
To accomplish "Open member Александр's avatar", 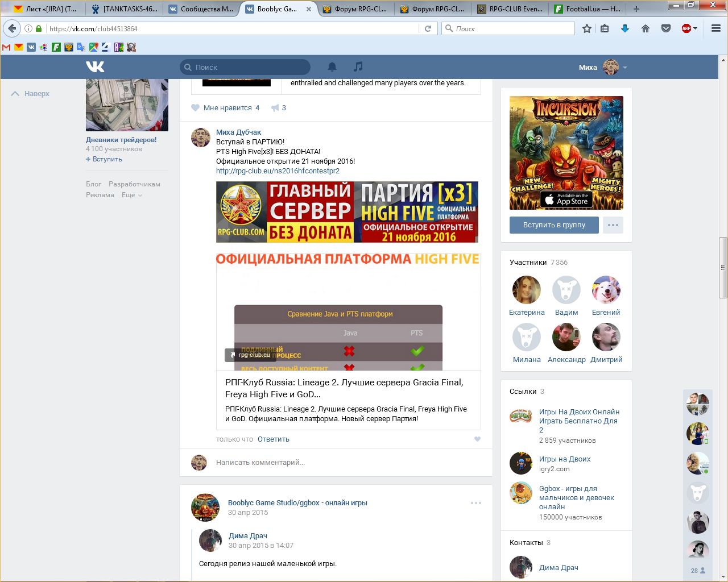I will [566, 337].
